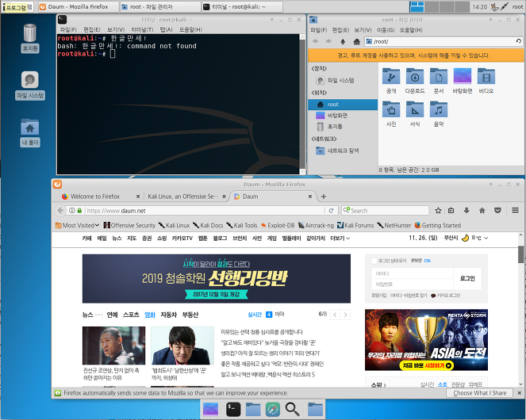Open a new Firefox tab with plus

pyautogui.click(x=324, y=197)
